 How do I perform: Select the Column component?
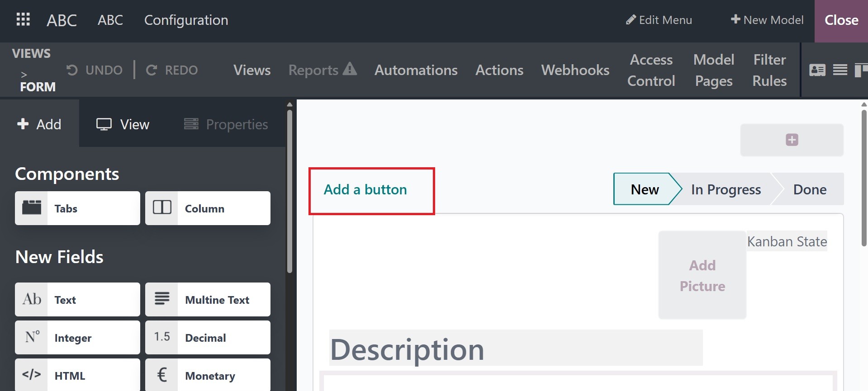[x=208, y=208]
